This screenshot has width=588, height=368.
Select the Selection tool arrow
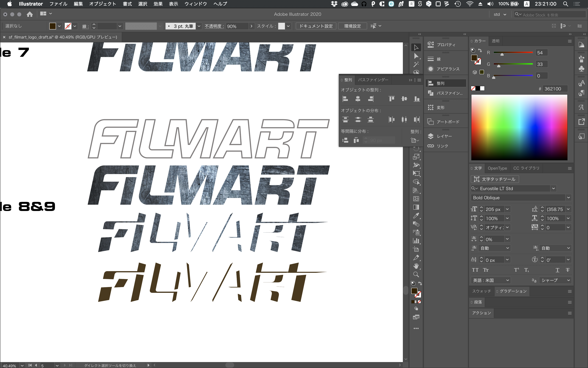(x=416, y=47)
